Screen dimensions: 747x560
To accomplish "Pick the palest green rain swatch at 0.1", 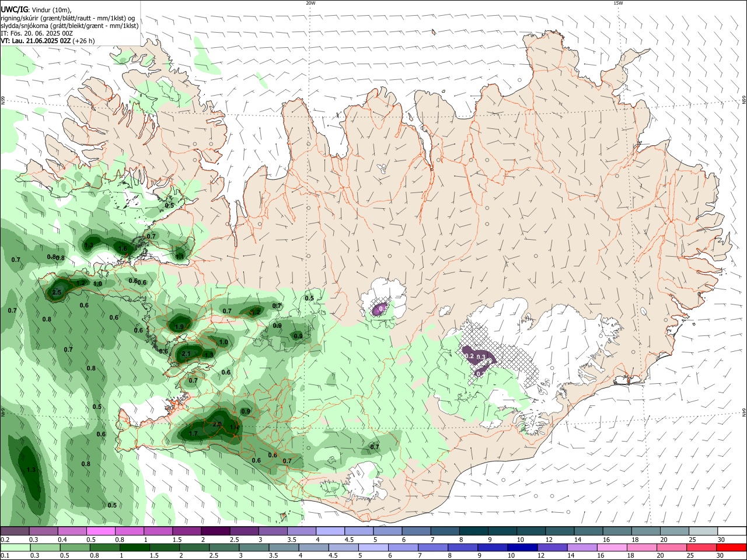I will 15,548.
